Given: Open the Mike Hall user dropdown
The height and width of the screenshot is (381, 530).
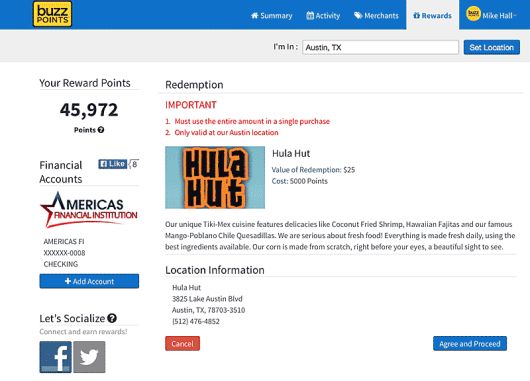Looking at the screenshot, I should pyautogui.click(x=491, y=15).
